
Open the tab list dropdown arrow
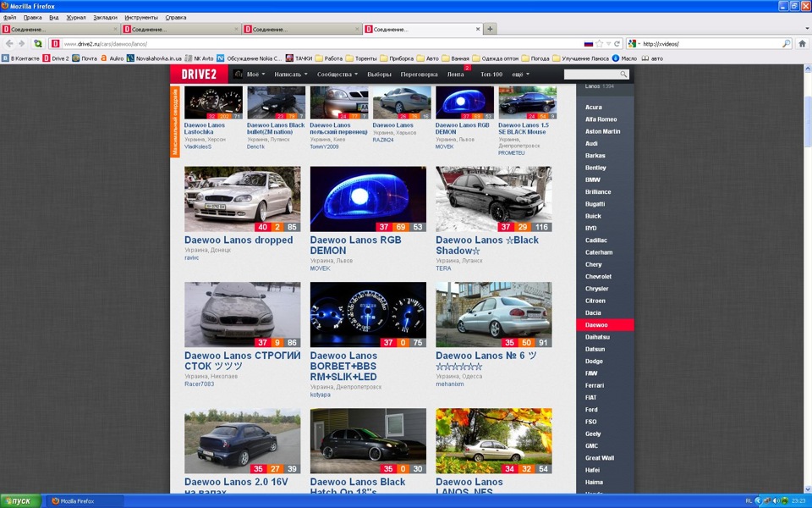[807, 29]
